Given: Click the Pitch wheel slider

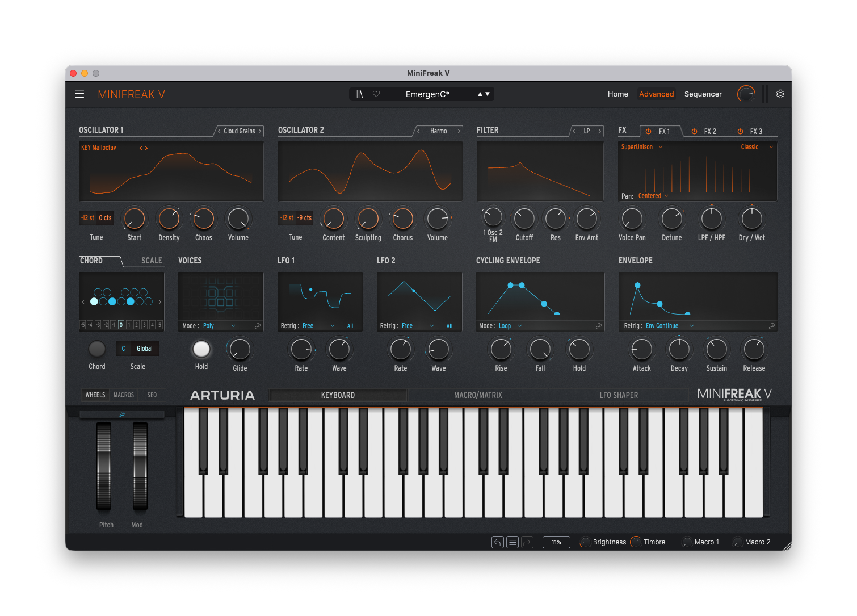Looking at the screenshot, I should (104, 466).
